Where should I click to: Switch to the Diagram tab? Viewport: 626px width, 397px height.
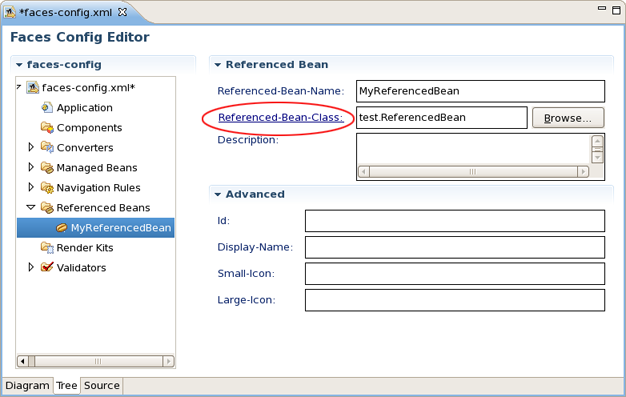pyautogui.click(x=27, y=385)
